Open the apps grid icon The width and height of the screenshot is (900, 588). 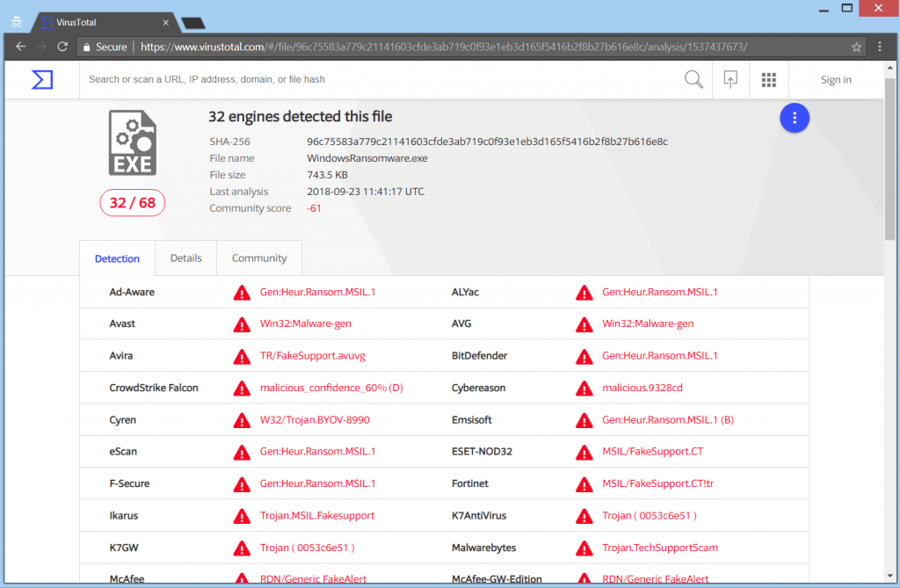click(x=768, y=79)
